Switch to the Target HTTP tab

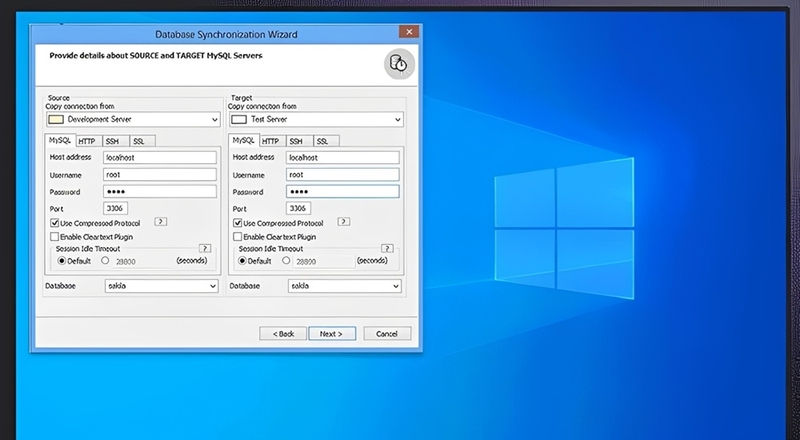272,141
